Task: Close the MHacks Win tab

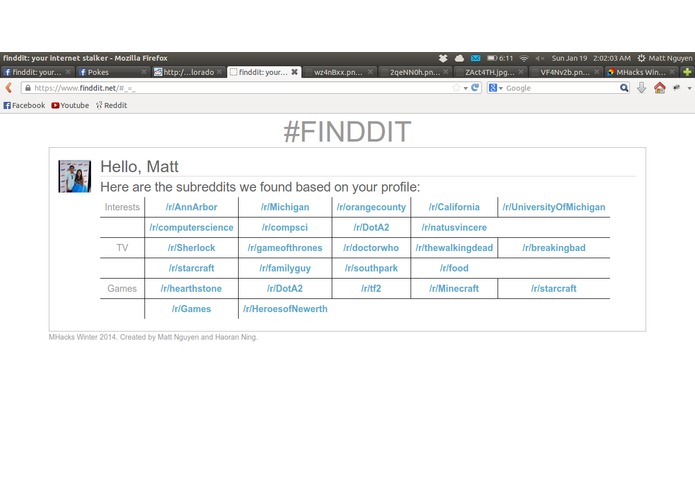Action: 672,72
